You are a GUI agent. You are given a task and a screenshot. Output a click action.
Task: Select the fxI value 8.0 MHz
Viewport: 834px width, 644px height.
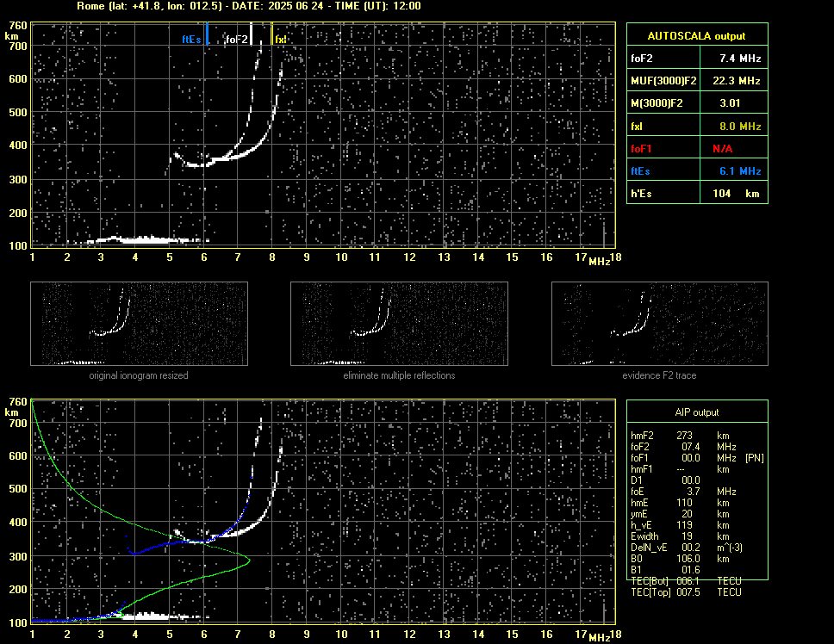pyautogui.click(x=734, y=126)
